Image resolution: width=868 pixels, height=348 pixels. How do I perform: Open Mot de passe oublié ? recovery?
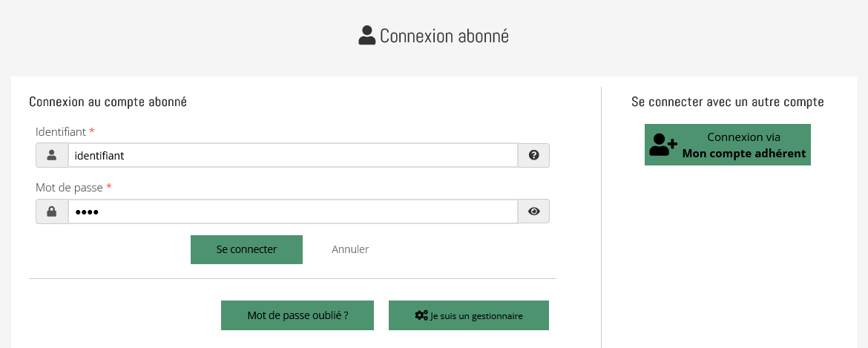(x=297, y=315)
